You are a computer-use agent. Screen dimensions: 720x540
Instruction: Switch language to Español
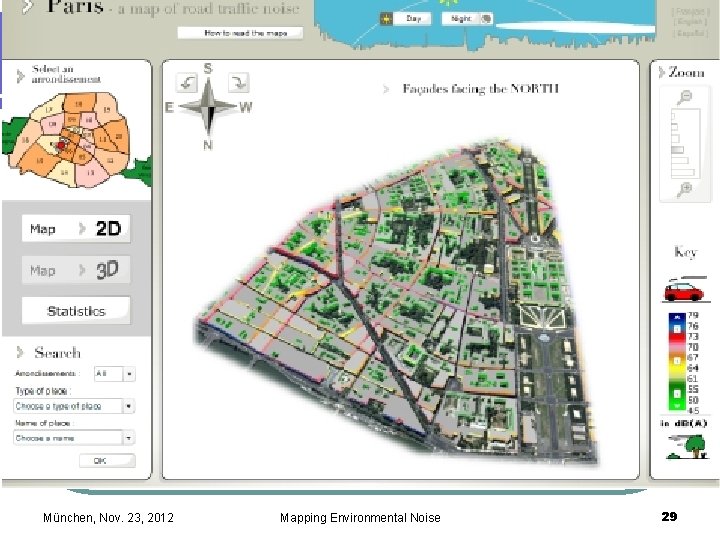point(690,33)
